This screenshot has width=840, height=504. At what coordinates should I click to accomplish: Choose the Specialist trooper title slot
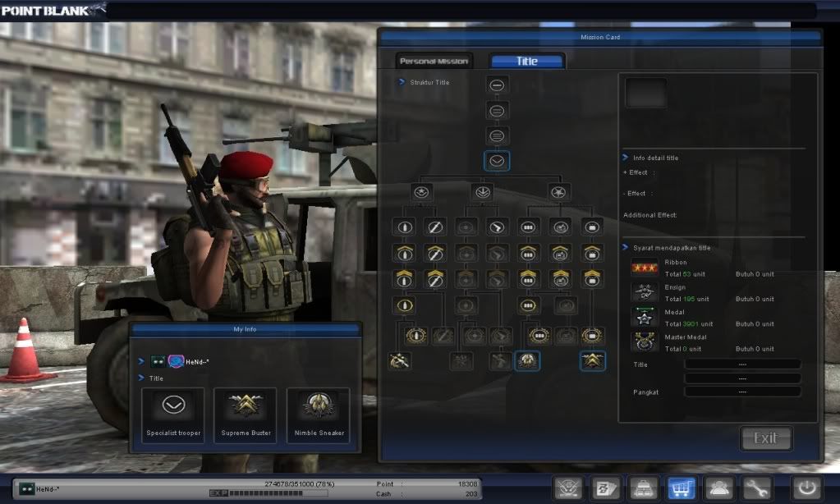pyautogui.click(x=173, y=415)
